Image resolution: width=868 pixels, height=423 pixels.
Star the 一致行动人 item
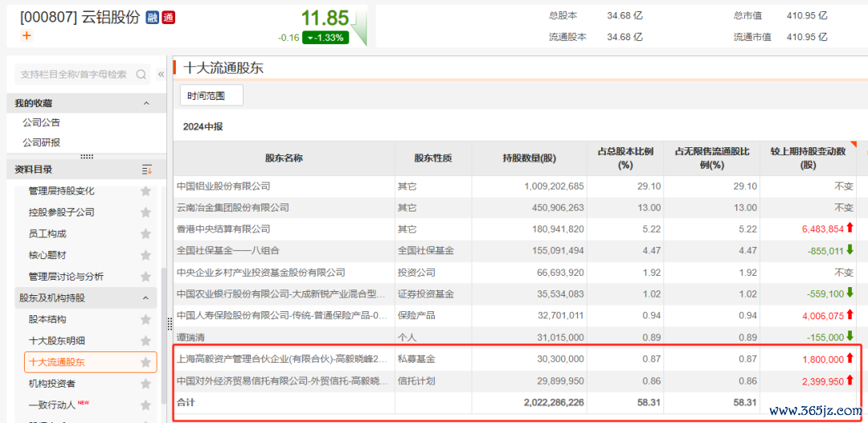145,405
